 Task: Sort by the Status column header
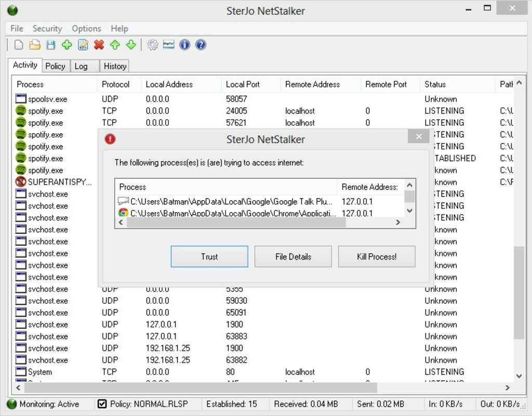[457, 84]
